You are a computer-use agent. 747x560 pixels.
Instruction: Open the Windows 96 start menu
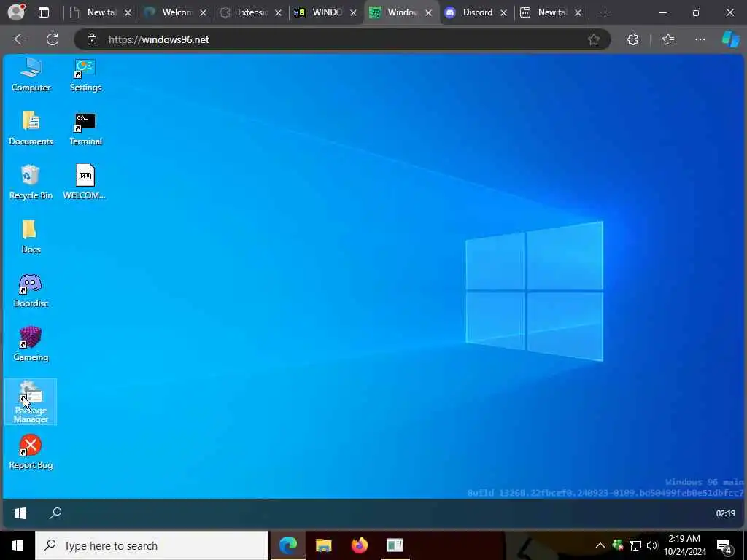(20, 513)
